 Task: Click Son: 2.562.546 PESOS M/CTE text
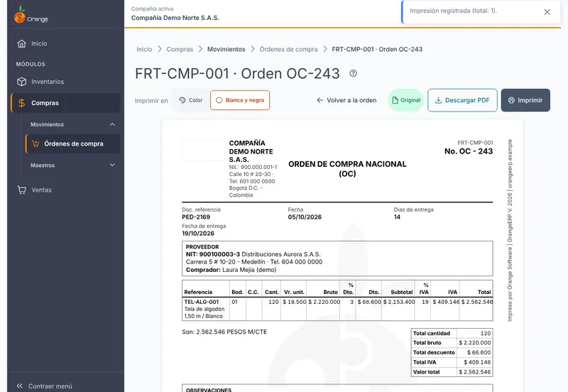224,332
